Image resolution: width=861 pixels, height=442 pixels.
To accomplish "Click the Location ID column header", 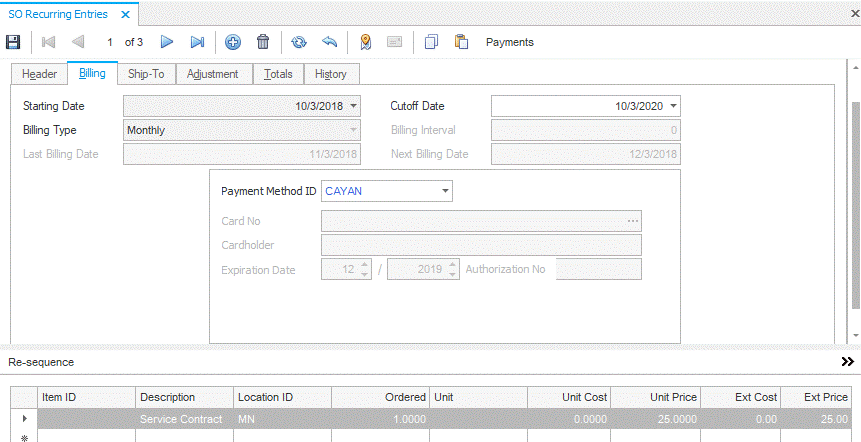I will point(282,397).
